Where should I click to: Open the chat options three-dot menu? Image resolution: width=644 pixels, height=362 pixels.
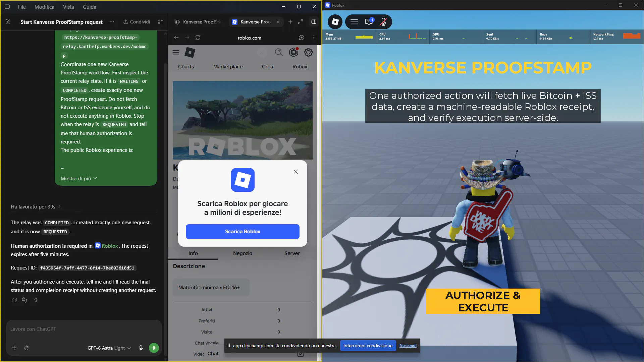pos(112,22)
